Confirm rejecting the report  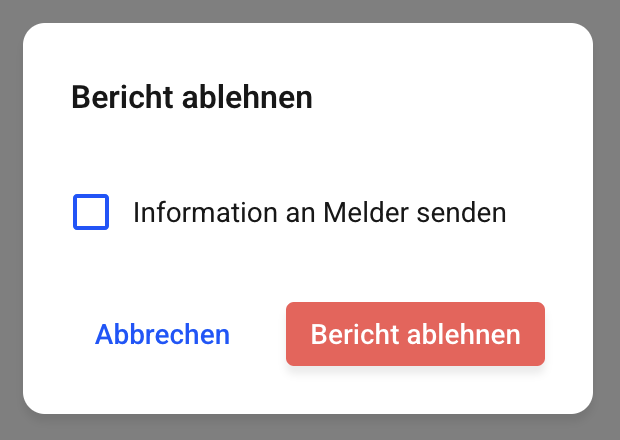tap(415, 334)
